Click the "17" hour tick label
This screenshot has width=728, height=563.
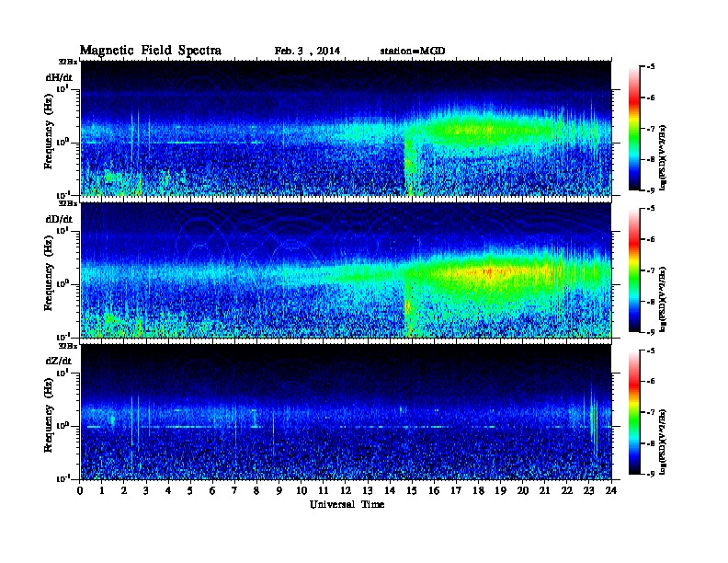(457, 491)
